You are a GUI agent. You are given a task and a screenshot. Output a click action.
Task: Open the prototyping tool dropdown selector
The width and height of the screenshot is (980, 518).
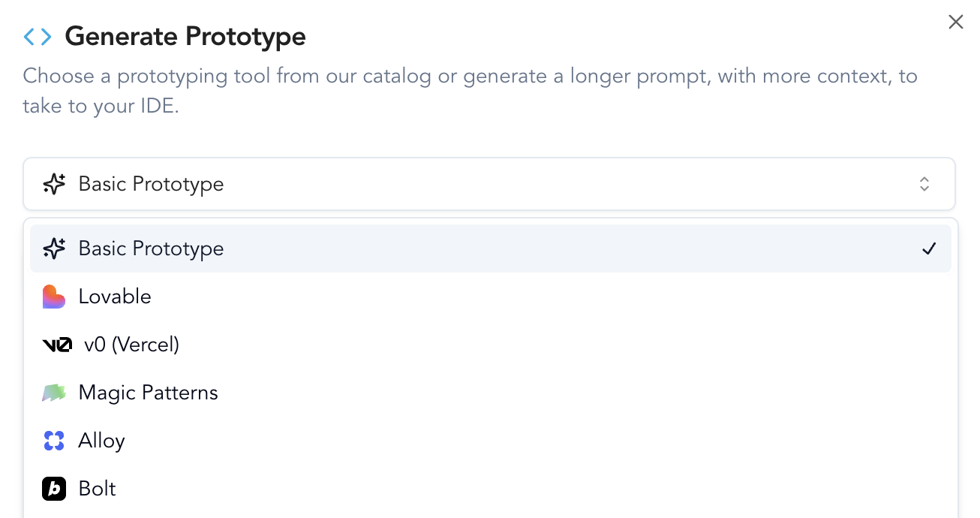488,183
